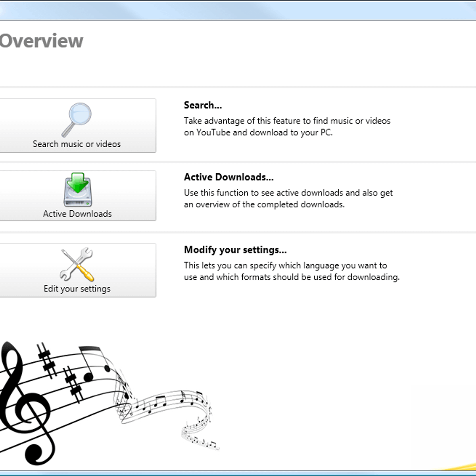
Task: Click the wrench and screwdriver settings icon
Action: point(77,265)
